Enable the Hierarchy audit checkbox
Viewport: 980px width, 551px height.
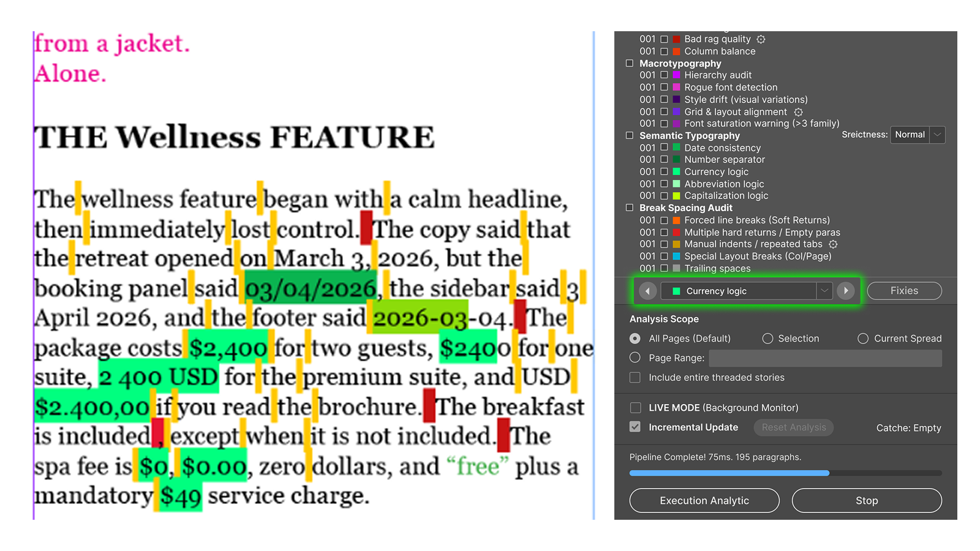coord(664,75)
